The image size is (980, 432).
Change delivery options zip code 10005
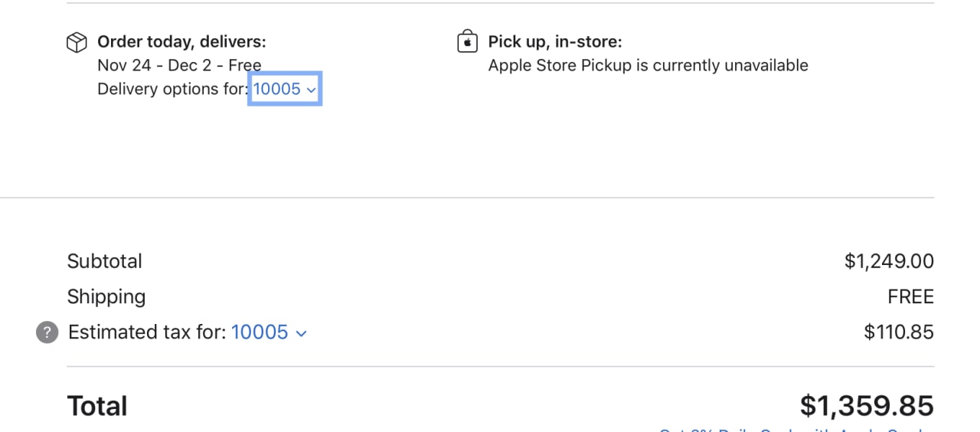[x=284, y=89]
